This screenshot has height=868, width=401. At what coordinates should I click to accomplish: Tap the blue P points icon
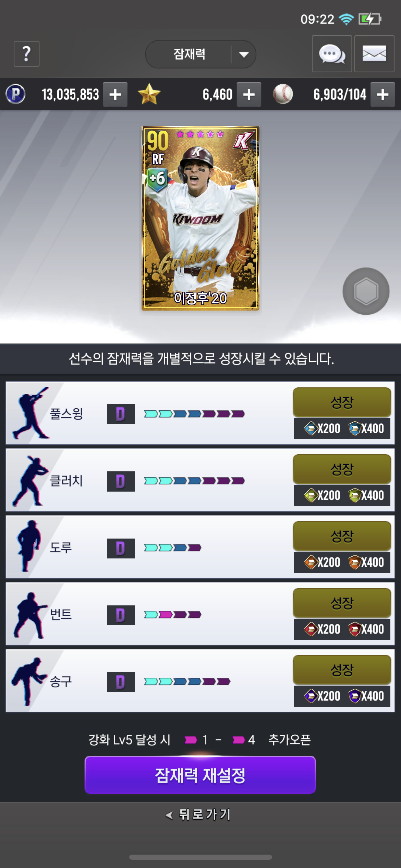tap(16, 94)
